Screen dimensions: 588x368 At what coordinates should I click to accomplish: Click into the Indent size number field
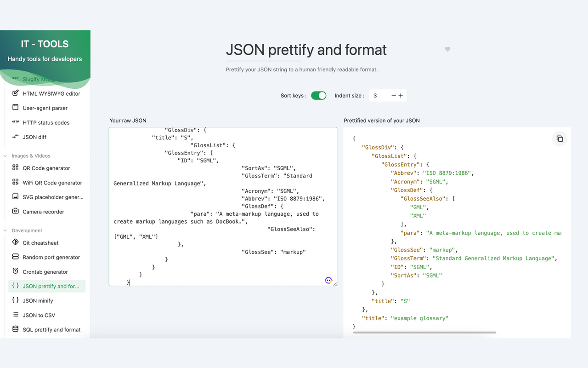(x=379, y=96)
